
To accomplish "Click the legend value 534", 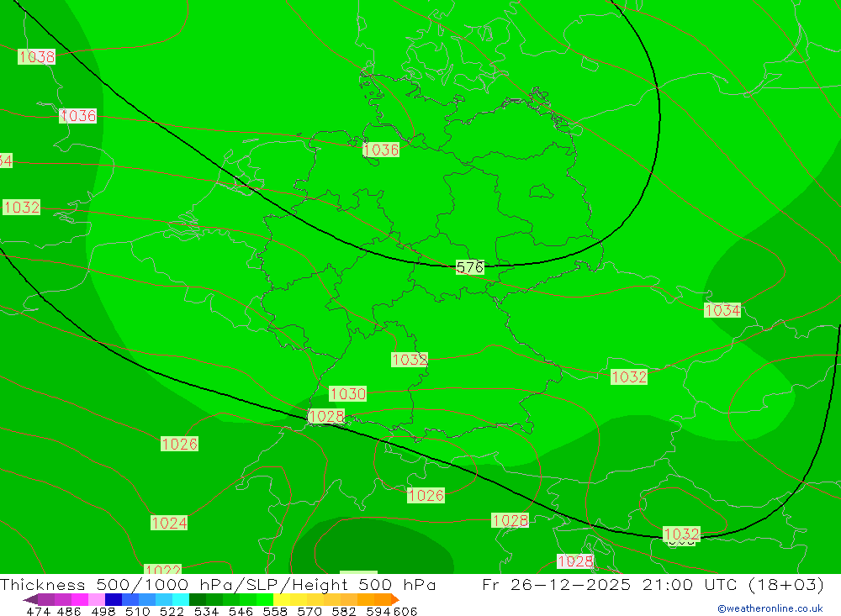I will pos(206,611).
